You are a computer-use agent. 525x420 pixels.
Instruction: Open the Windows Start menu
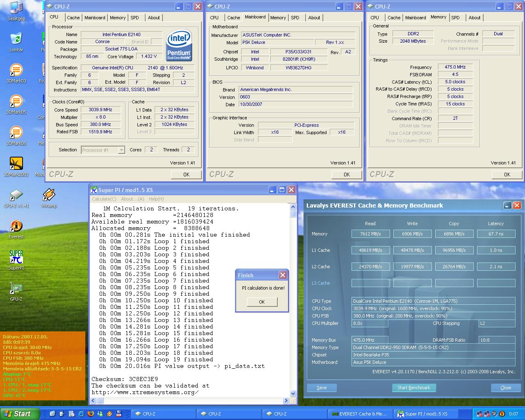pos(20,414)
